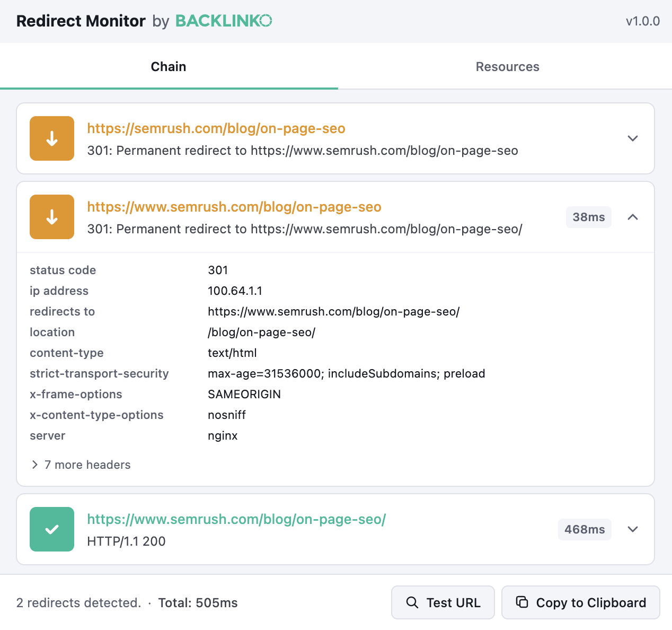The image size is (672, 630).
Task: Click the strict-transport-security value max-age=31536000
Action: (347, 373)
